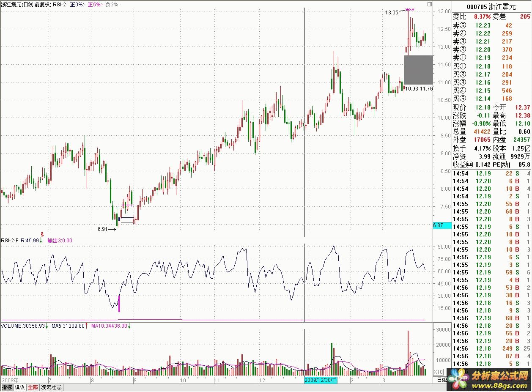Image resolution: width=532 pixels, height=392 pixels.
Task: Select the 14:56 tick with volume 87 B
Action: coord(491,356)
